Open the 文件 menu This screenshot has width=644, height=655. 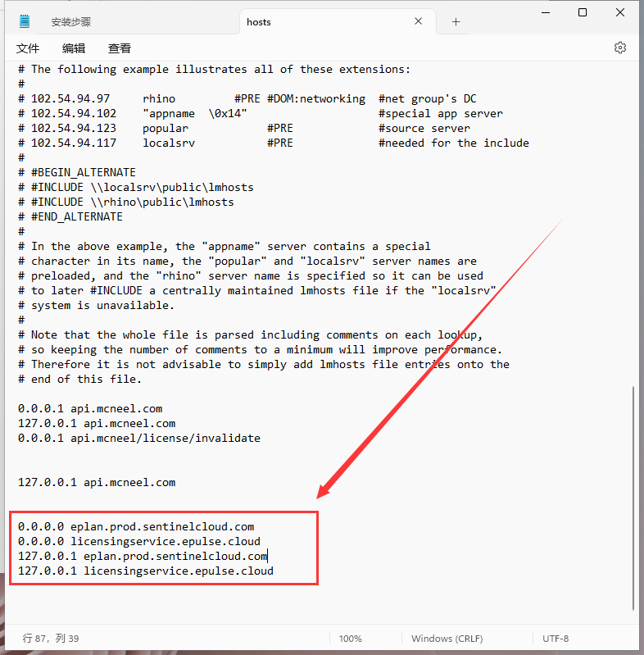point(28,48)
